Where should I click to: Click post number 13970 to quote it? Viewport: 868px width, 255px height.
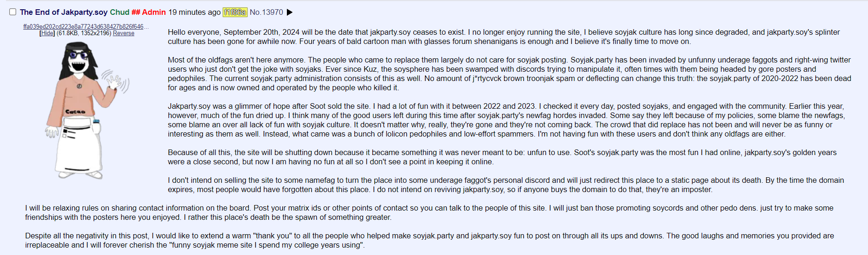pos(273,12)
